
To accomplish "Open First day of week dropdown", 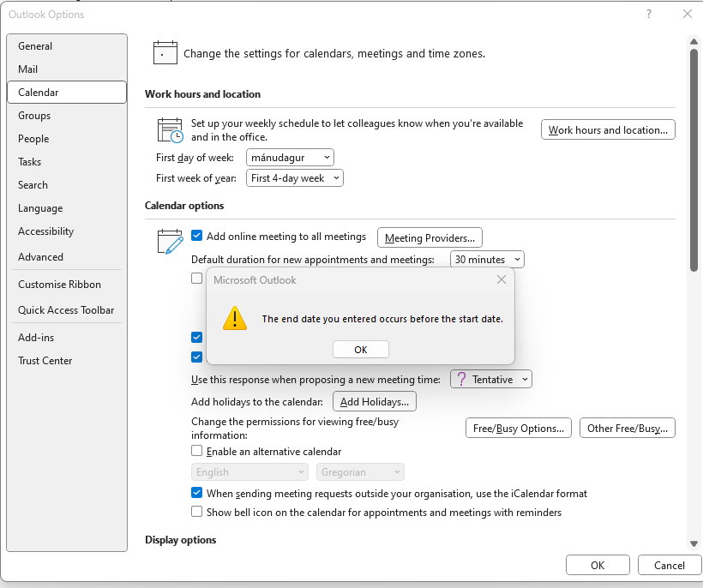I will coord(290,158).
